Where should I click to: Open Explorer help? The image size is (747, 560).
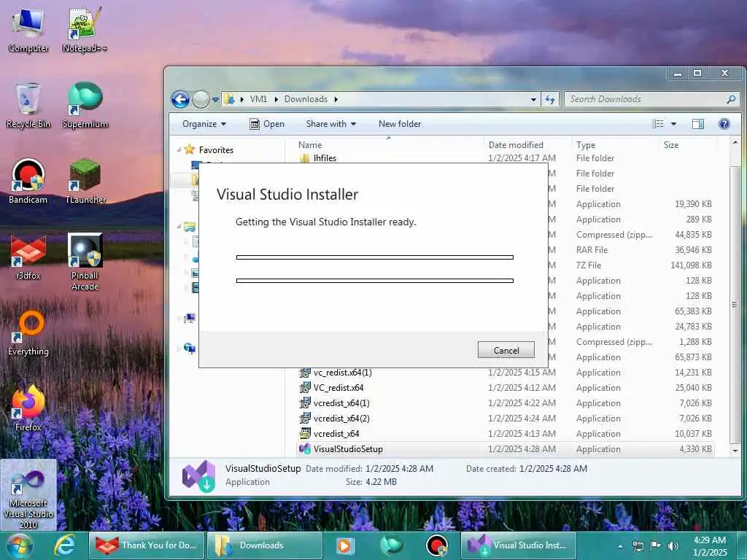(724, 124)
